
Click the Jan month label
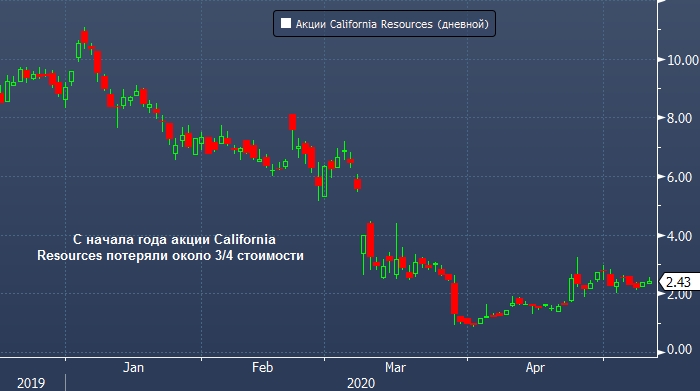[133, 367]
